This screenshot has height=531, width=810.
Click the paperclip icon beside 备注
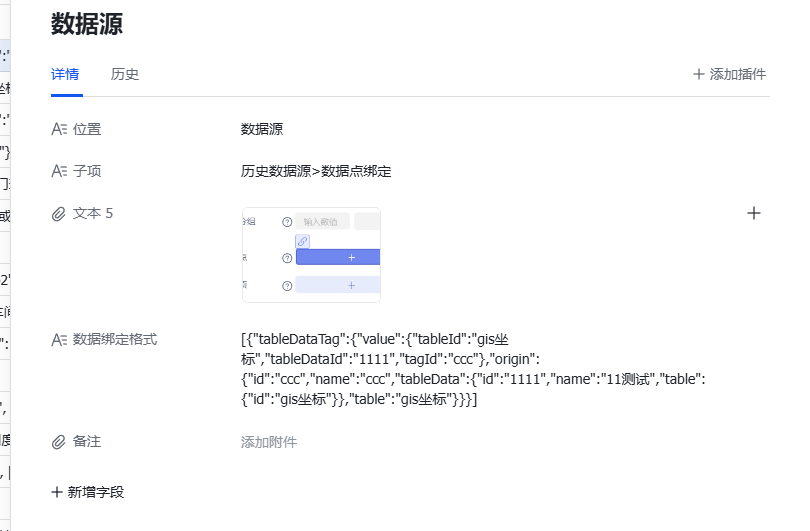pos(58,442)
